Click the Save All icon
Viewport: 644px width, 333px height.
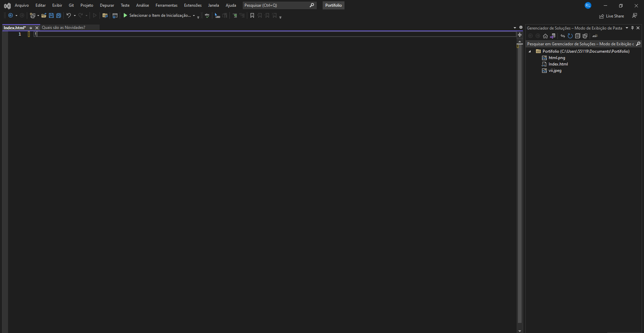click(x=59, y=15)
